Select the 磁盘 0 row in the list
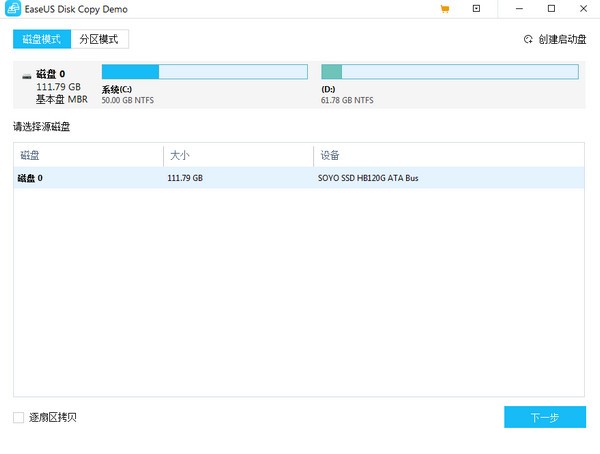Image resolution: width=600 pixels, height=454 pixels. 299,178
